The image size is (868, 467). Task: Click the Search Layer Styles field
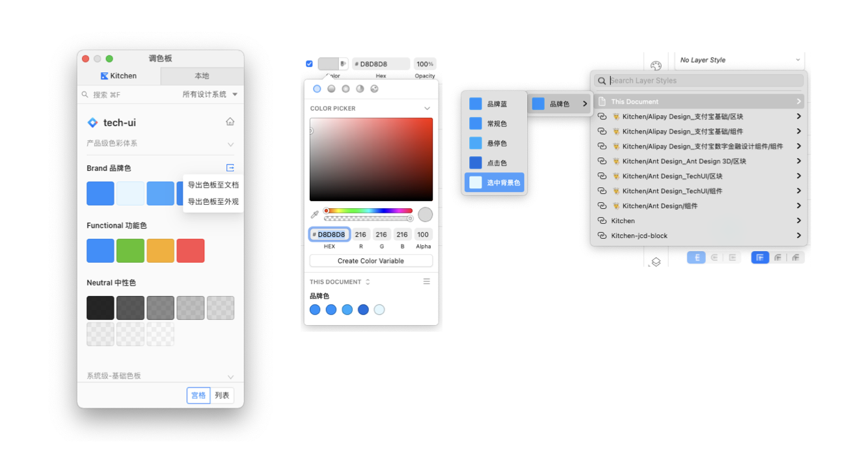pos(699,81)
